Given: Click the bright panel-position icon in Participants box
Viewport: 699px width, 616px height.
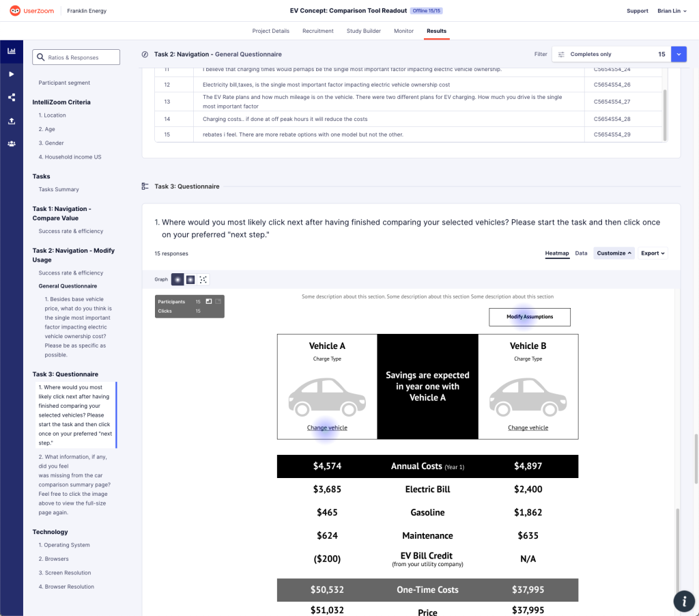Looking at the screenshot, I should (209, 302).
